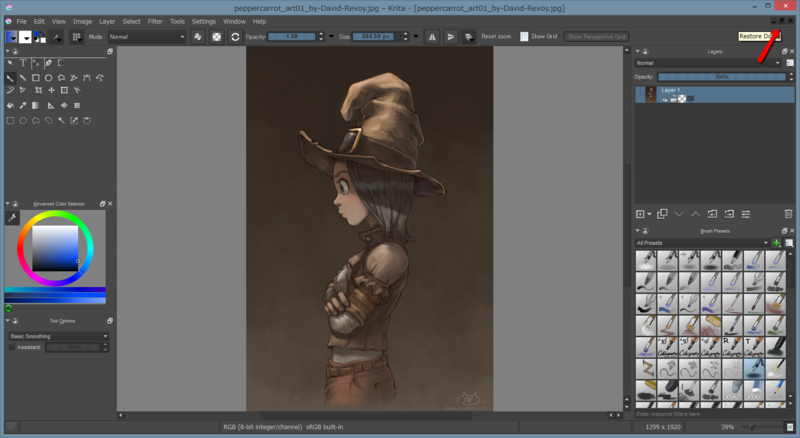Viewport: 800px width, 438px height.
Task: Click the reload original preset icon
Action: 235,37
